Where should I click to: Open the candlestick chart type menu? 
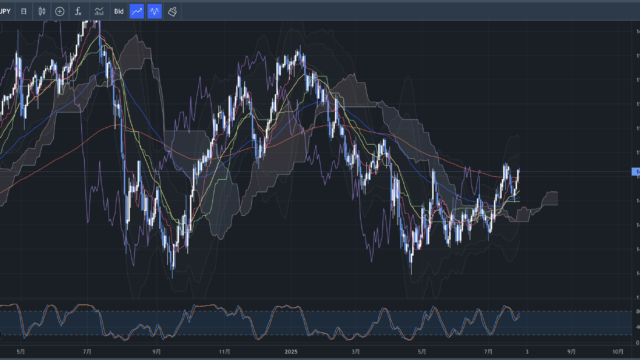42,11
